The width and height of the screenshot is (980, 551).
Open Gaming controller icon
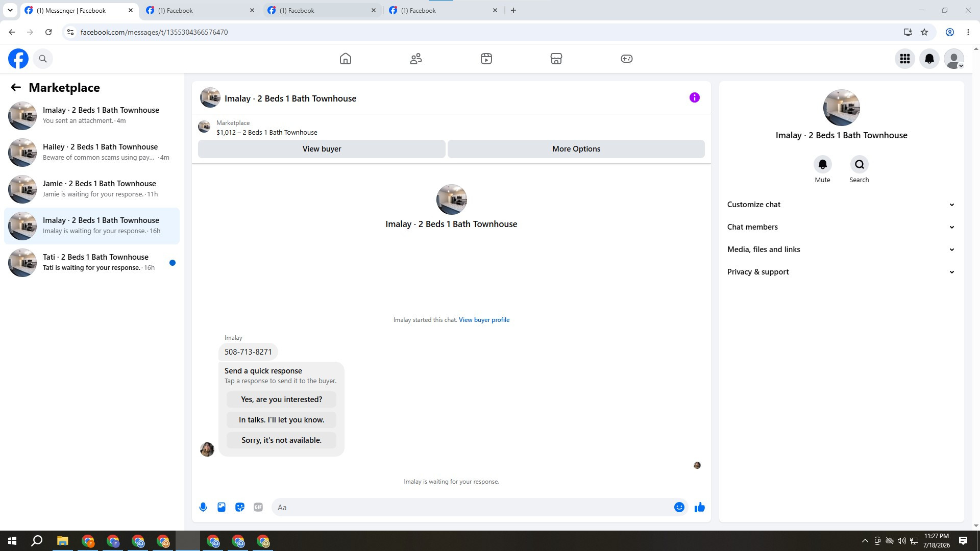click(627, 59)
